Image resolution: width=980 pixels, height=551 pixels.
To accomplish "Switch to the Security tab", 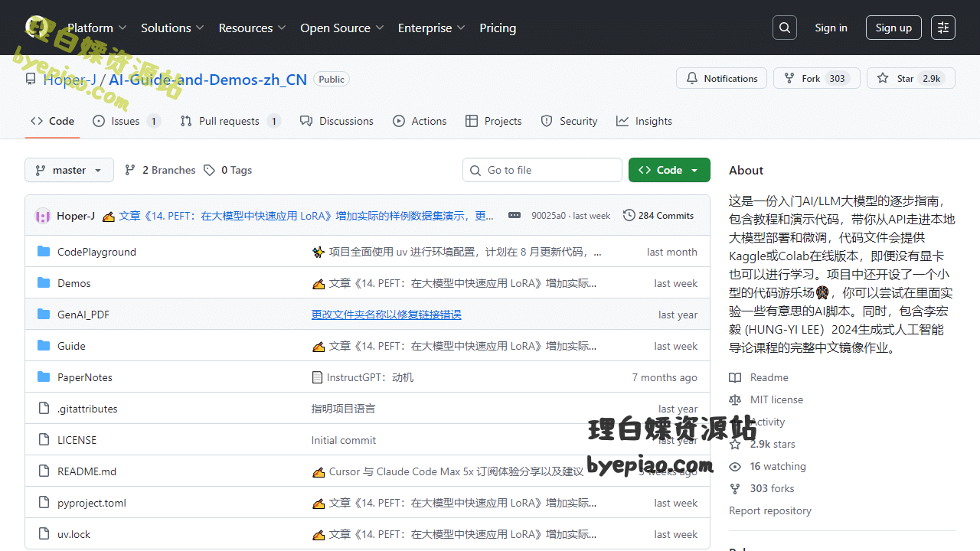I will 569,121.
